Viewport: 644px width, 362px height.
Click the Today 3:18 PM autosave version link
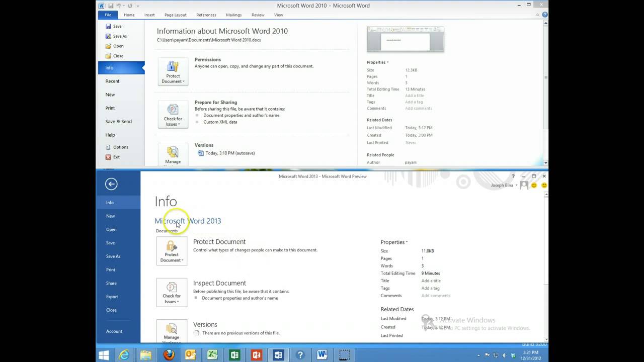[x=230, y=153]
